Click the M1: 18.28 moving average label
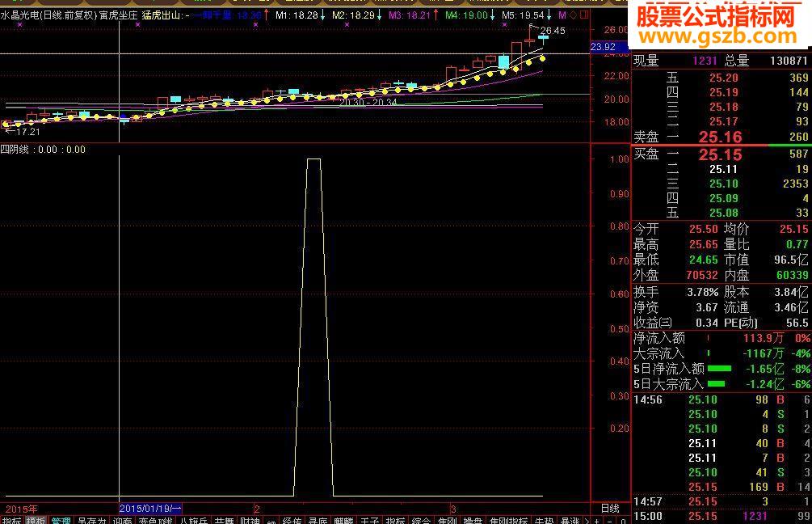Viewport: 812px width, 524px height. 297,15
